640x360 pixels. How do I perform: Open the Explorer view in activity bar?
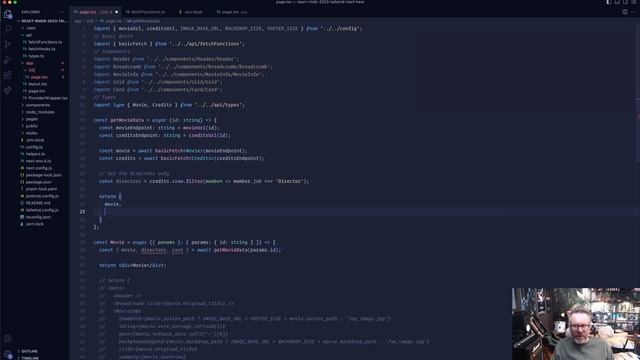[x=8, y=14]
